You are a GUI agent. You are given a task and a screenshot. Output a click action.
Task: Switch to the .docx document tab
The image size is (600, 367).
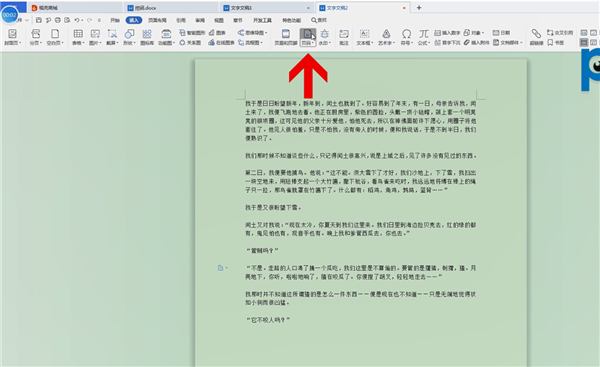pos(171,8)
